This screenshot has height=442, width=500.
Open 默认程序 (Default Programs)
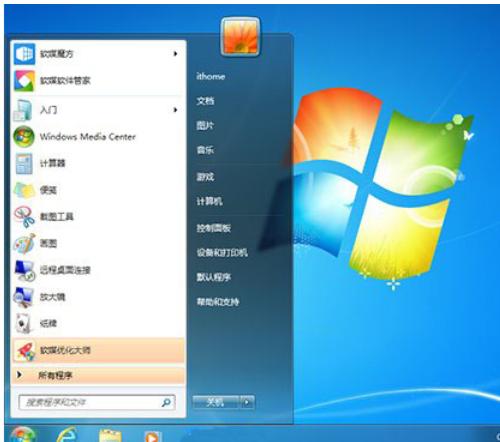pyautogui.click(x=214, y=277)
